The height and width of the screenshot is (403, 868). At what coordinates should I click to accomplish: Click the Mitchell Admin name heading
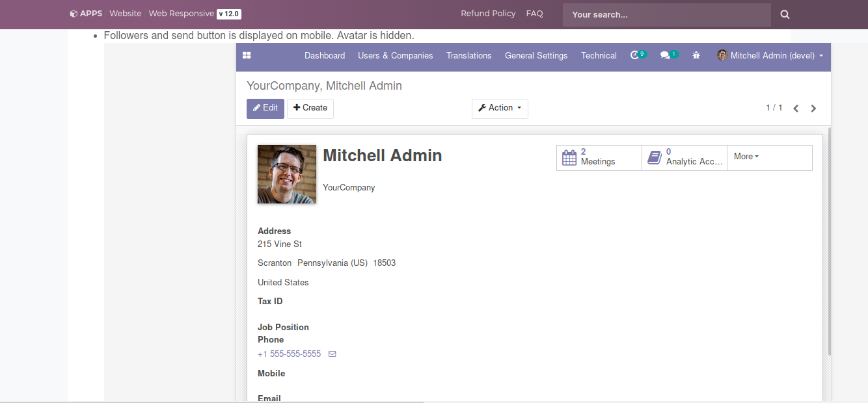(383, 155)
